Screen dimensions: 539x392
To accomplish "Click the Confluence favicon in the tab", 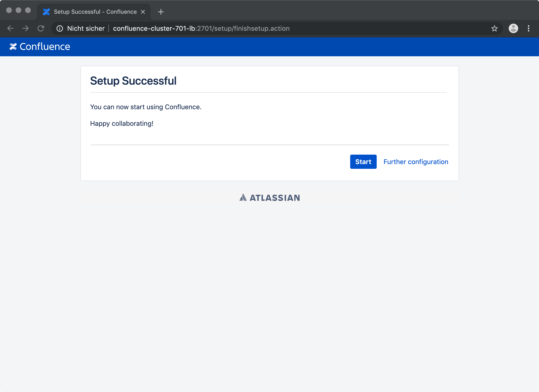I will 46,12.
